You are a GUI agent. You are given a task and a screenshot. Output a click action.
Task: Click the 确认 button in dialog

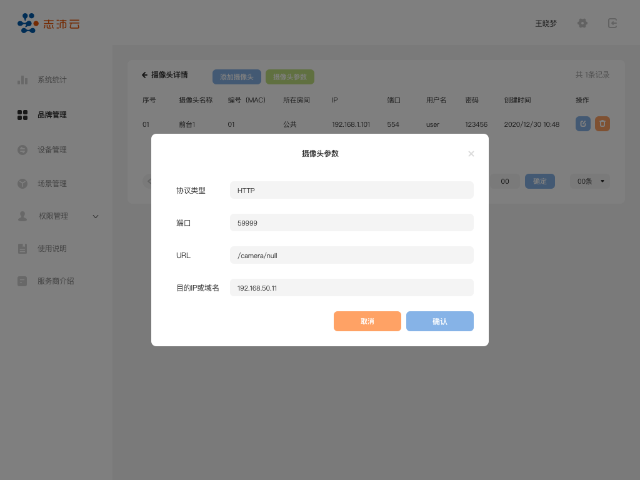440,321
